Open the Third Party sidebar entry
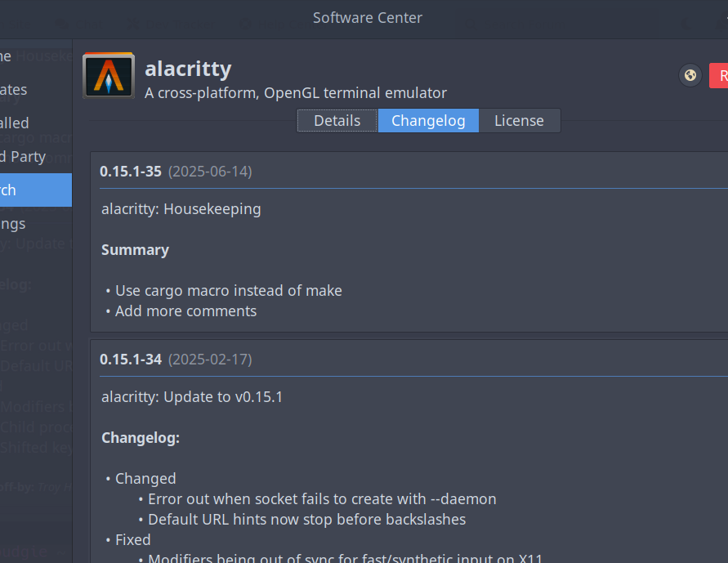 pyautogui.click(x=36, y=156)
